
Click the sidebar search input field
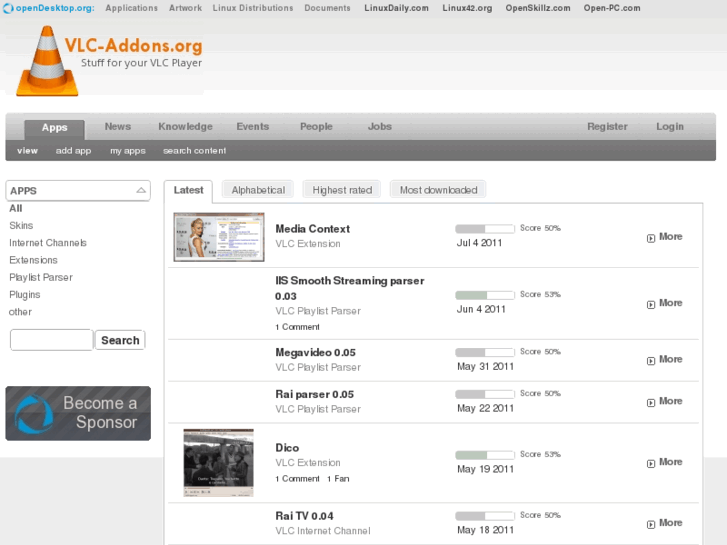51,340
